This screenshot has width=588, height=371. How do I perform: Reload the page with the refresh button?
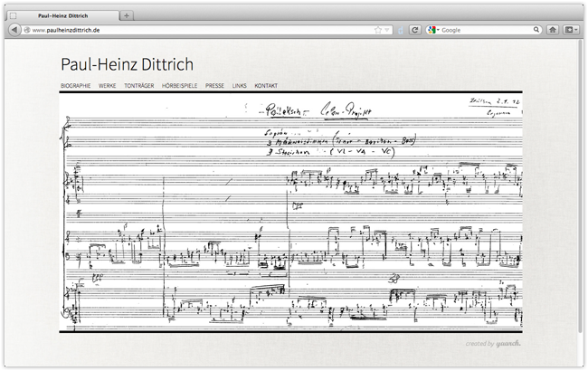(x=414, y=30)
